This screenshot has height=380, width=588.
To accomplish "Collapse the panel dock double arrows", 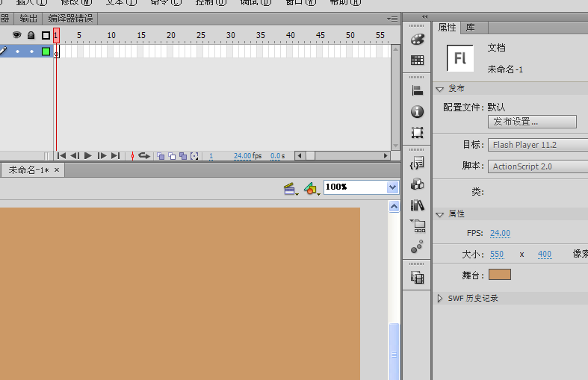I will click(424, 17).
